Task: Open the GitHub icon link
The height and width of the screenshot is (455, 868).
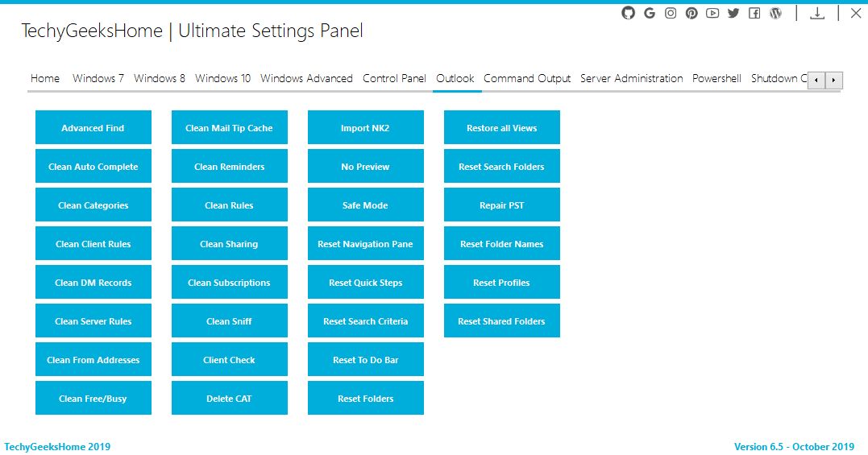Action: click(x=628, y=13)
